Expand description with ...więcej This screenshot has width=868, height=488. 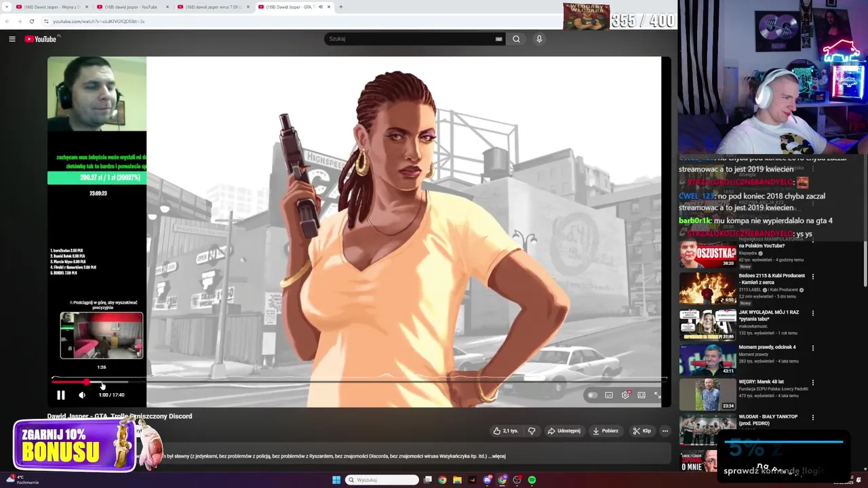point(497,456)
